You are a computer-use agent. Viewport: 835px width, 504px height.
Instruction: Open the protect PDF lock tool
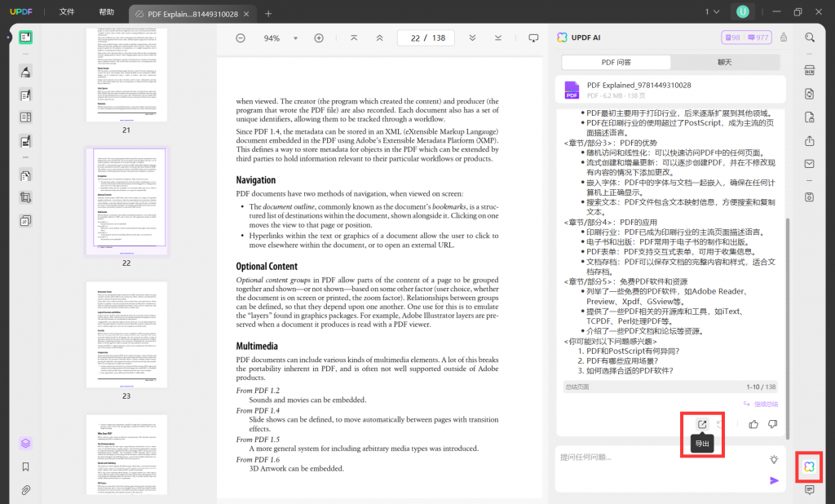click(810, 117)
